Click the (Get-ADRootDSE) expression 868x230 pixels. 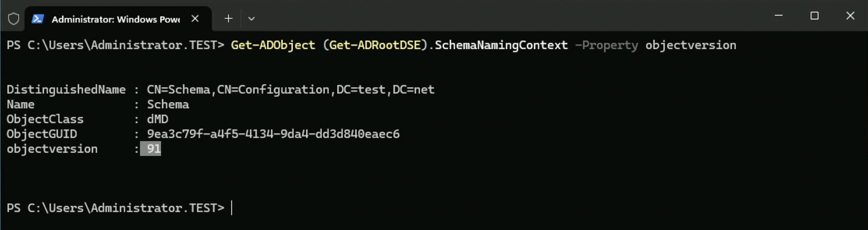[x=375, y=45]
